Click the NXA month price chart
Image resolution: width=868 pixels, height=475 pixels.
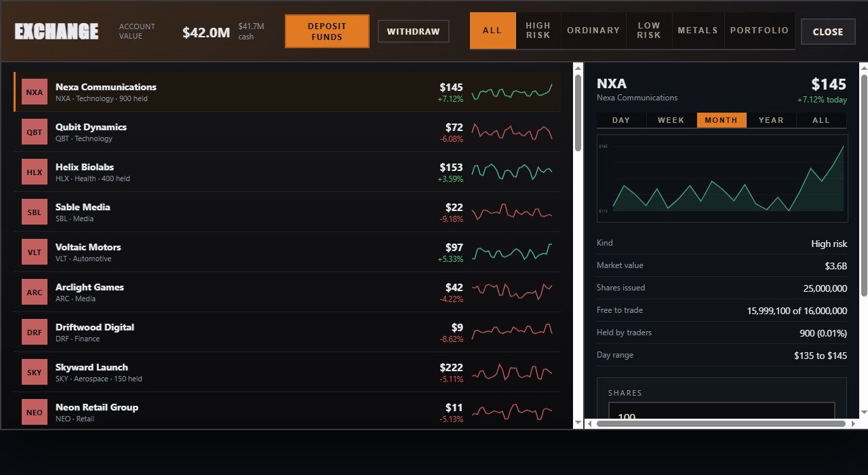722,178
